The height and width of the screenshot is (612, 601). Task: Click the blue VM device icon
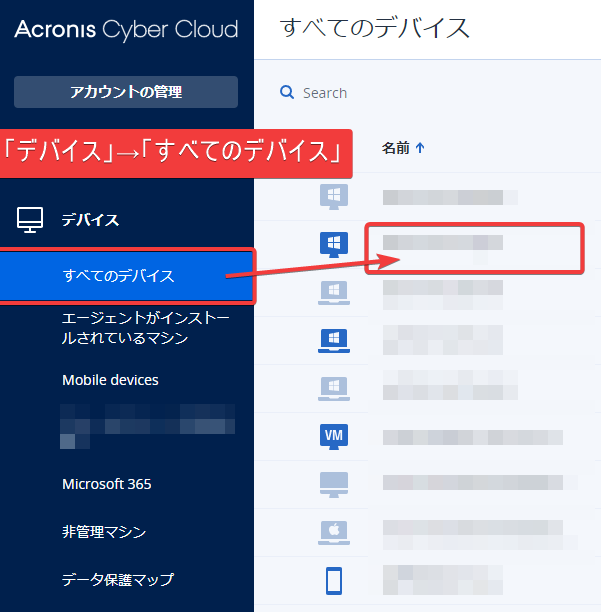coord(333,435)
